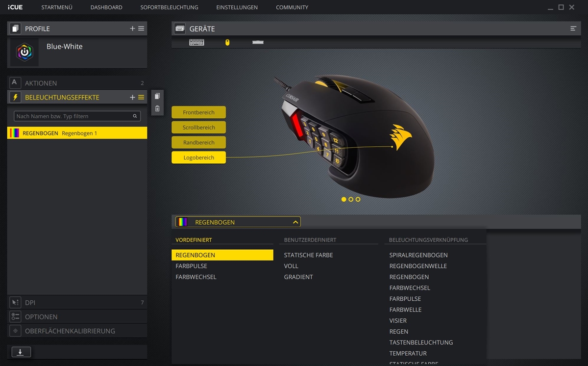This screenshot has height=366, width=588.
Task: Open Beleuchtungseffekte options menu
Action: (141, 97)
